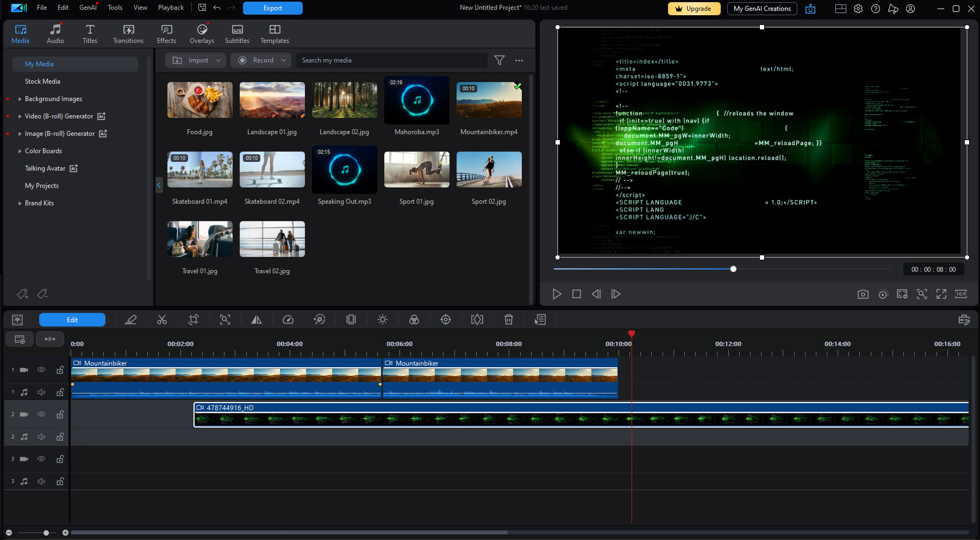
Task: Click the more tools list icon
Action: 540,319
